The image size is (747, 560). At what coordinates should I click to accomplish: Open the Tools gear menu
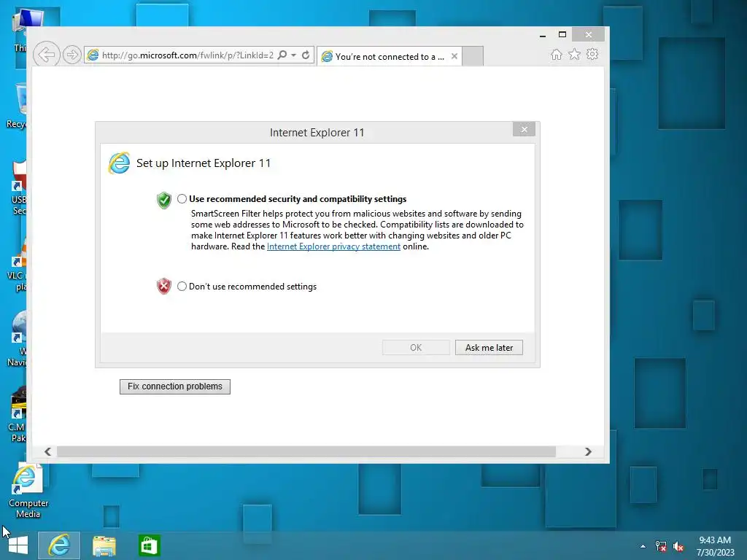592,54
